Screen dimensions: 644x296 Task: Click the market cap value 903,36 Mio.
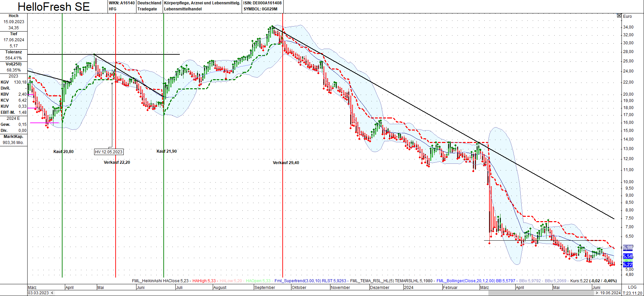point(13,143)
